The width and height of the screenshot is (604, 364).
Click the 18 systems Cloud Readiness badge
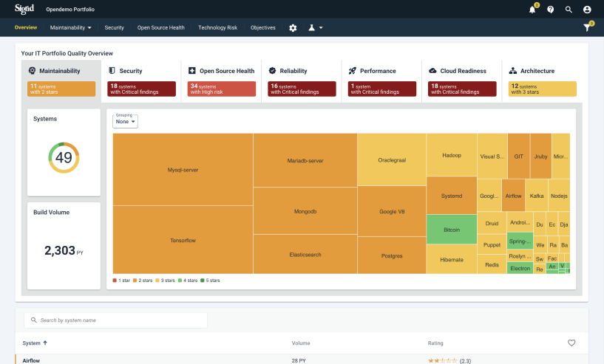click(x=462, y=89)
